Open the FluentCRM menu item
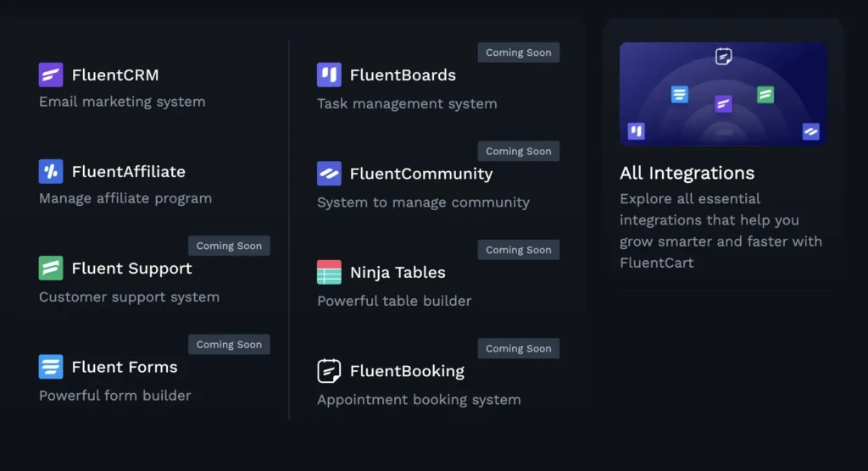The width and height of the screenshot is (868, 471). pos(115,75)
